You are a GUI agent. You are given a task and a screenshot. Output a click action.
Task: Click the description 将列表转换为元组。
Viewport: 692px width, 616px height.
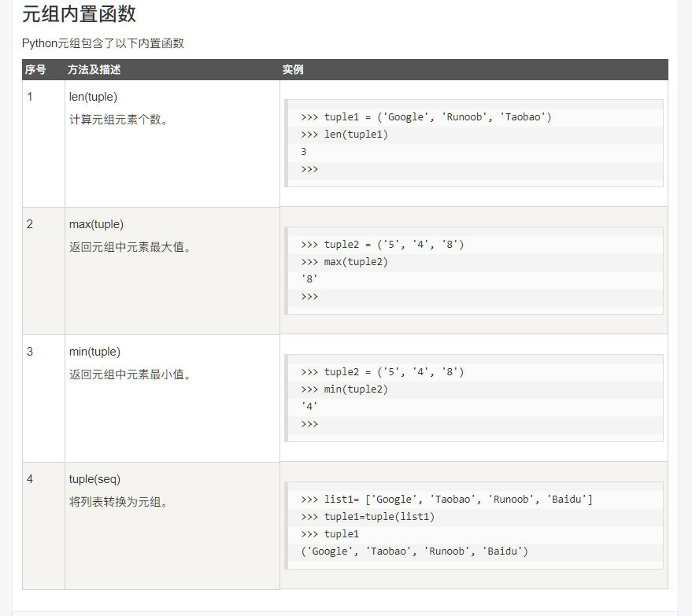[x=118, y=502]
